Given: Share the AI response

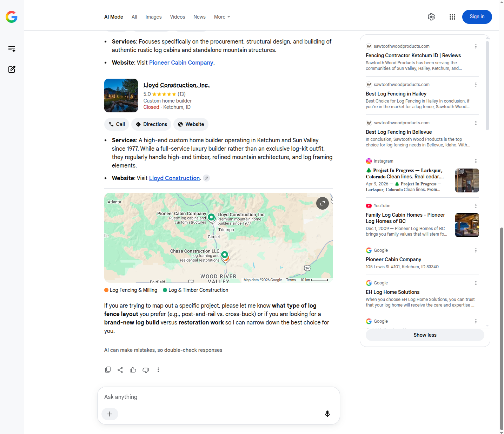Looking at the screenshot, I should (120, 370).
